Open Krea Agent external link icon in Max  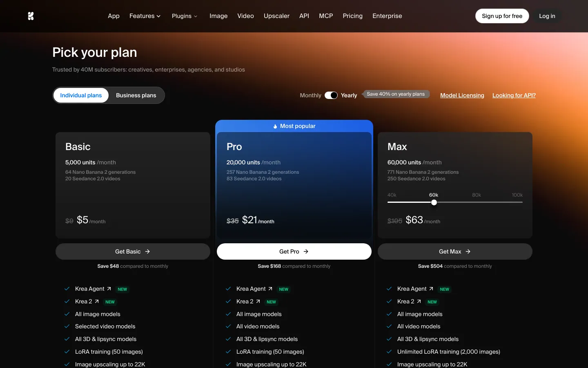tap(431, 289)
